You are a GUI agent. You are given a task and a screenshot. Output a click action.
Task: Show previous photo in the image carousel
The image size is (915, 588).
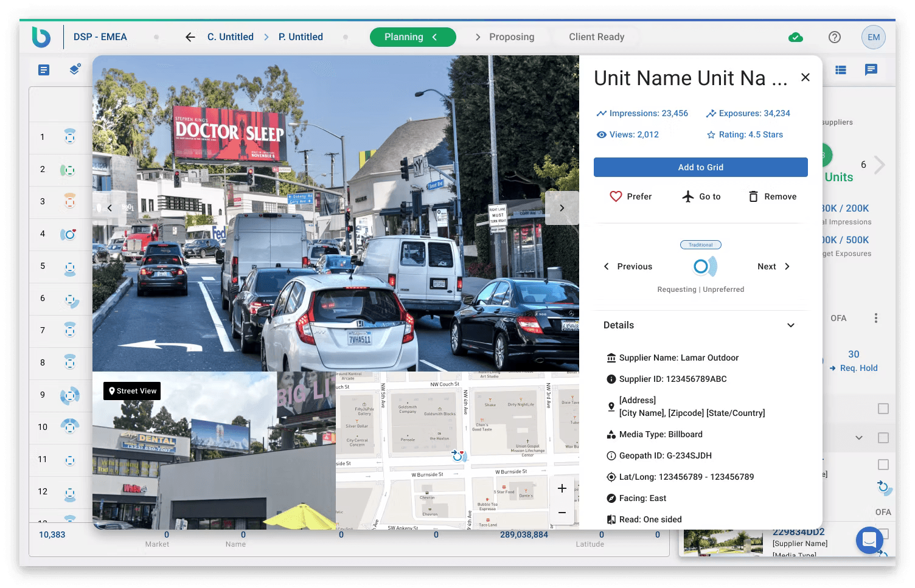point(110,208)
